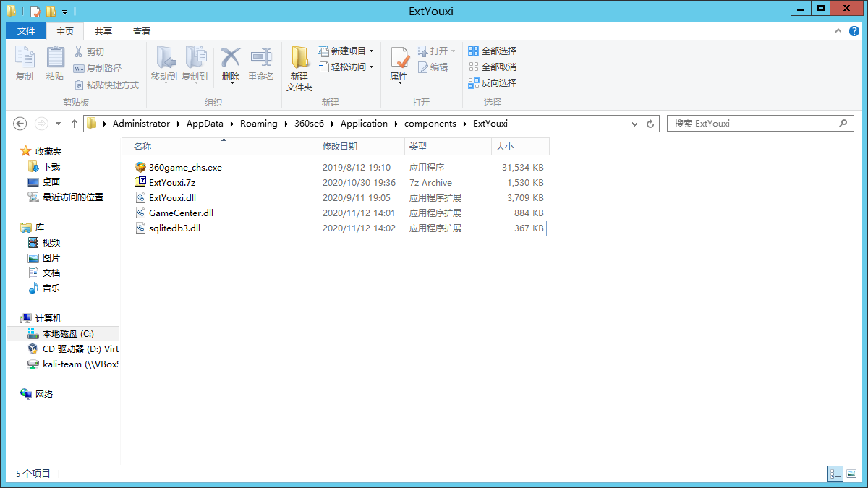The width and height of the screenshot is (868, 488).
Task: Select the sqlitedb3.dll file
Action: point(339,228)
